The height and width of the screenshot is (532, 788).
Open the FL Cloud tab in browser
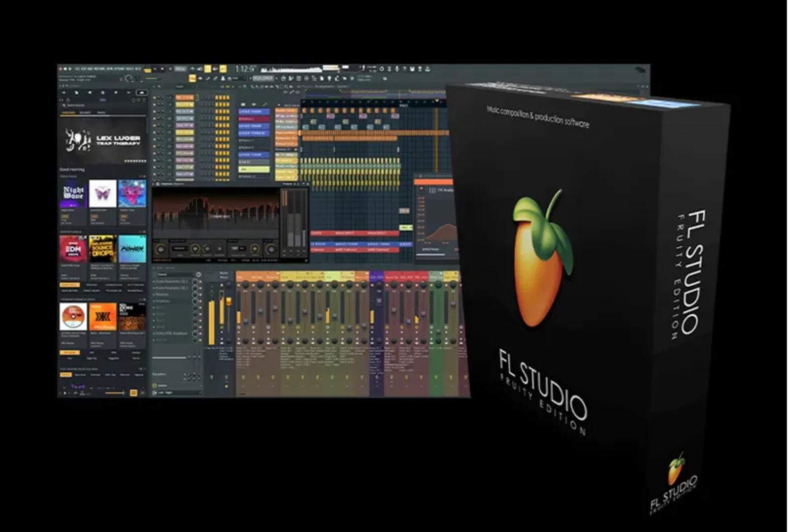click(x=142, y=92)
